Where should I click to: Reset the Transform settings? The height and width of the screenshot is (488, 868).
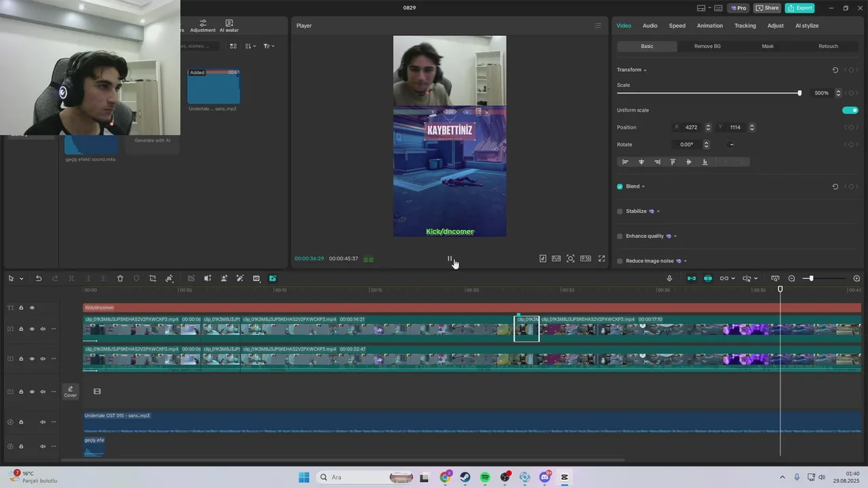point(835,70)
